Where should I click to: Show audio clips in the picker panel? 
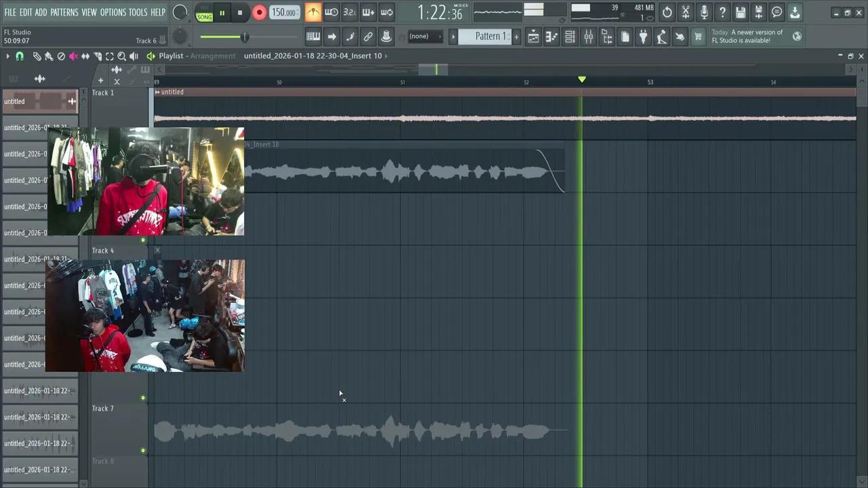tap(40, 79)
